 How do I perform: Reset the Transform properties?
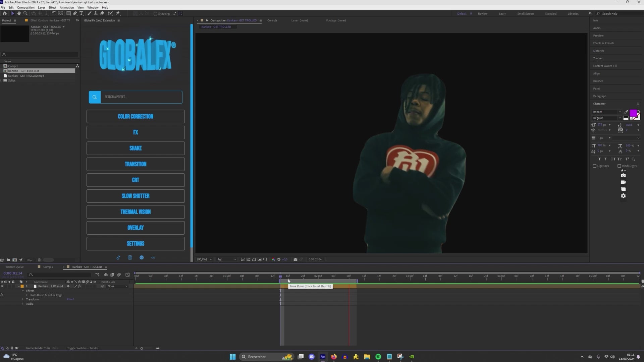tap(70, 299)
